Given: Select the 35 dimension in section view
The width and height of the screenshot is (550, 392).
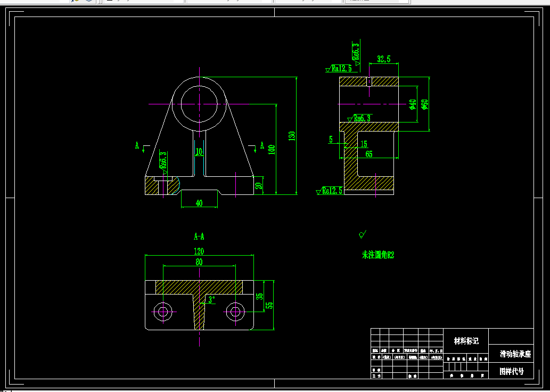Looking at the screenshot, I should 259,297.
